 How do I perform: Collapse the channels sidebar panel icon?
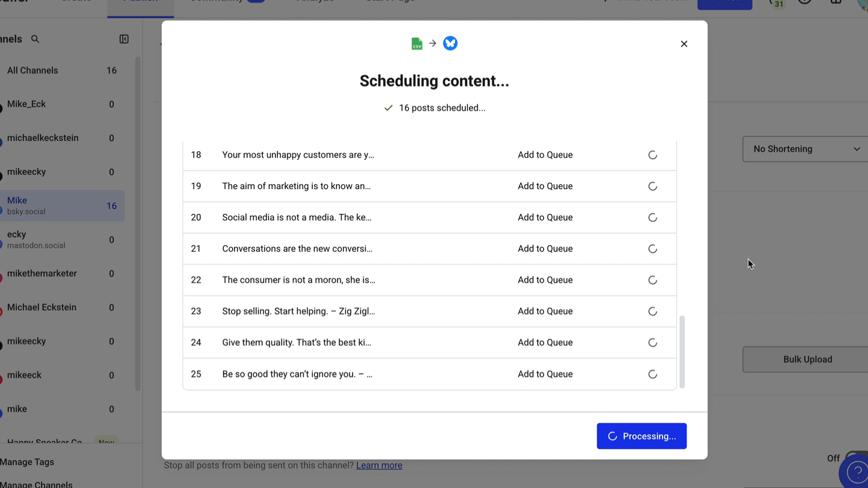124,39
